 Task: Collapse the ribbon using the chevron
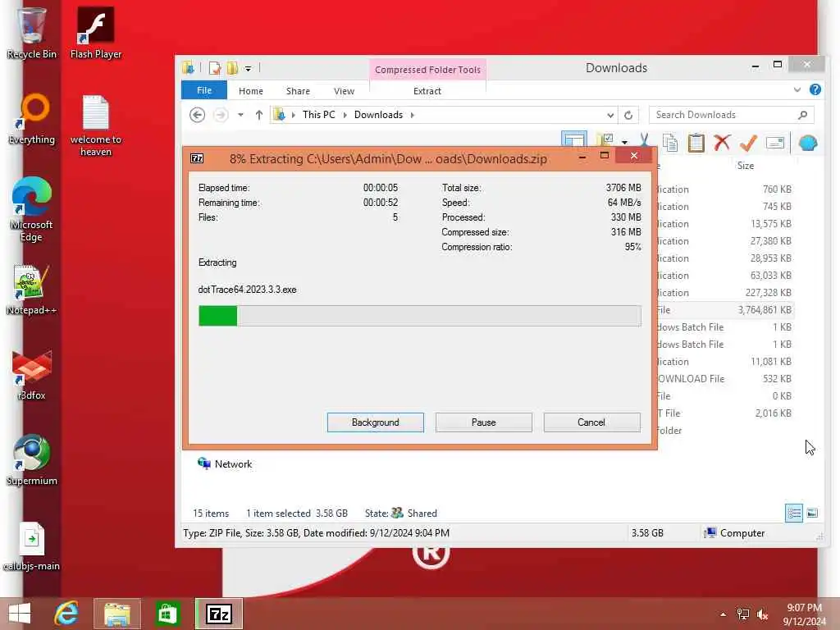pyautogui.click(x=797, y=89)
